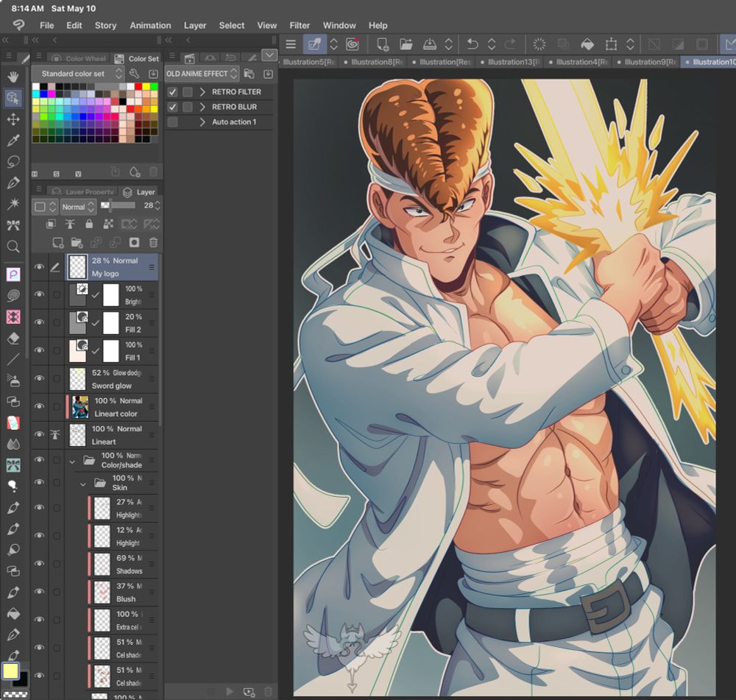736x700 pixels.
Task: Open the File menu
Action: [46, 25]
